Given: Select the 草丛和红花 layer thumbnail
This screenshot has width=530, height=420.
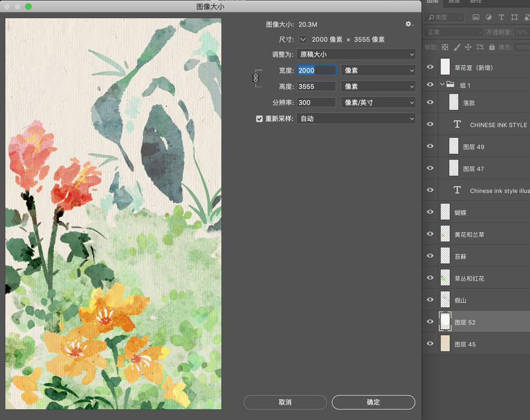Looking at the screenshot, I should 445,278.
